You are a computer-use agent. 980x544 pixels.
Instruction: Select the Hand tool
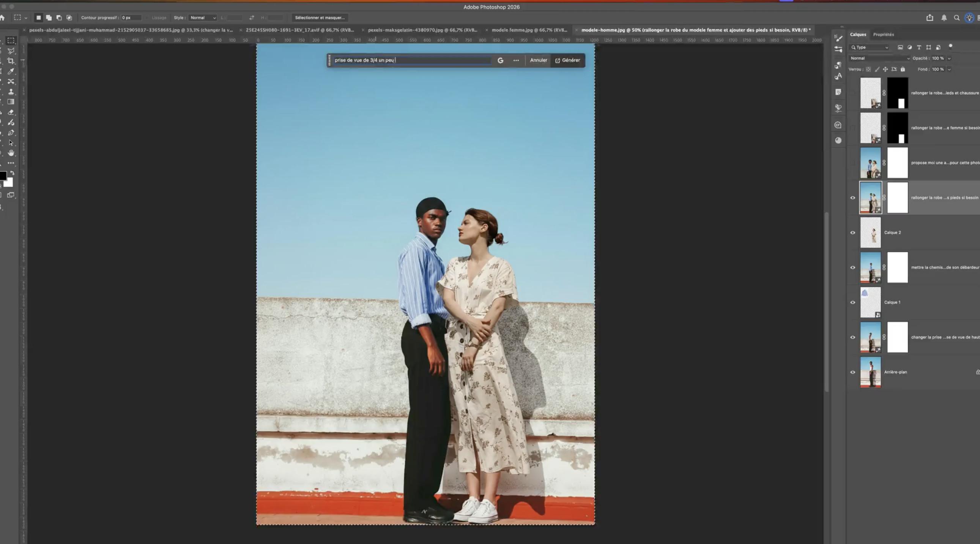click(x=11, y=153)
